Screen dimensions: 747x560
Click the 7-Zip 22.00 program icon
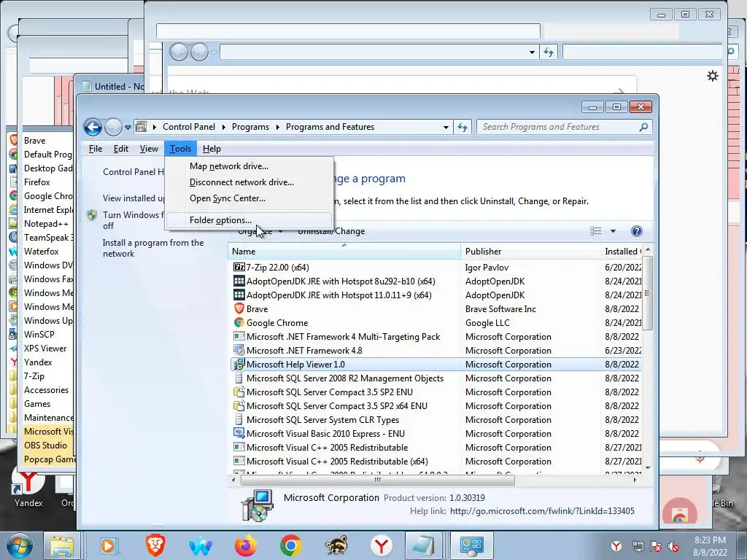(239, 267)
